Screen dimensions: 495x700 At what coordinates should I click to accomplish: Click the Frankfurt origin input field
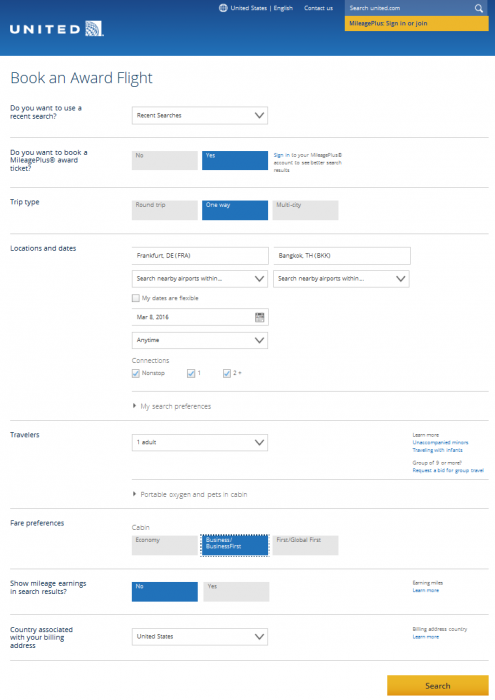point(200,256)
